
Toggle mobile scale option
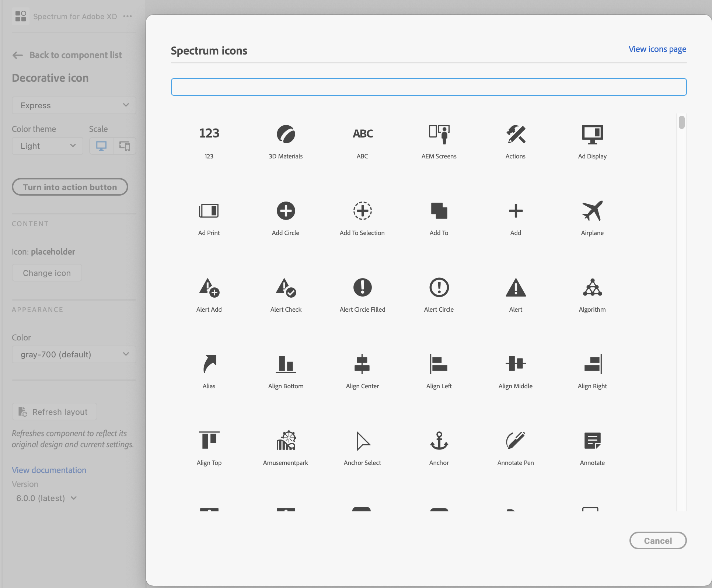point(124,146)
